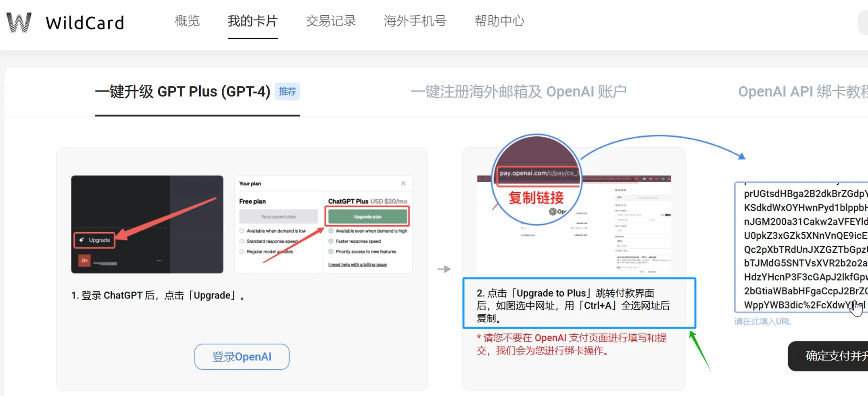
Task: Click the 推荐 recommended badge
Action: pyautogui.click(x=287, y=92)
